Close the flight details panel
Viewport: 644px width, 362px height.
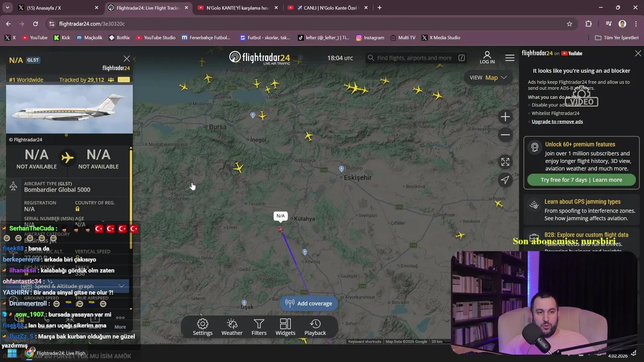click(127, 59)
